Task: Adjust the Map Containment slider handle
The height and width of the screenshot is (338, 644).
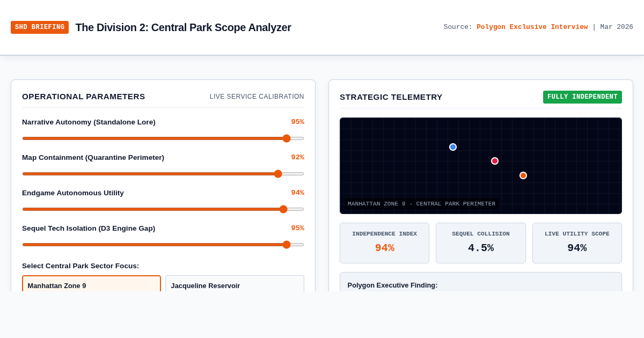Action: (278, 174)
